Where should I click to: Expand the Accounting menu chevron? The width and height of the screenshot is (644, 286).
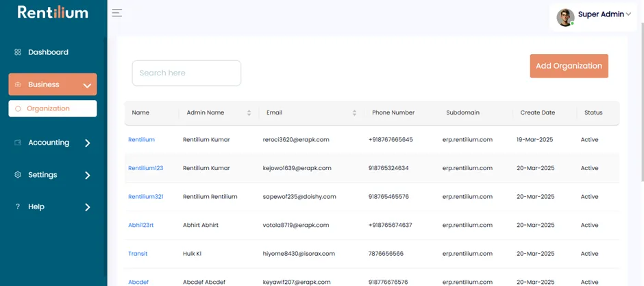tap(88, 143)
